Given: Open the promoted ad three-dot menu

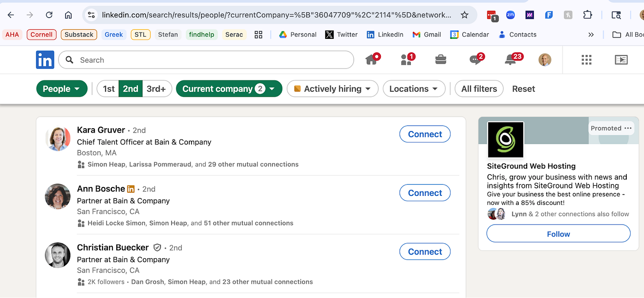Looking at the screenshot, I should coord(628,128).
